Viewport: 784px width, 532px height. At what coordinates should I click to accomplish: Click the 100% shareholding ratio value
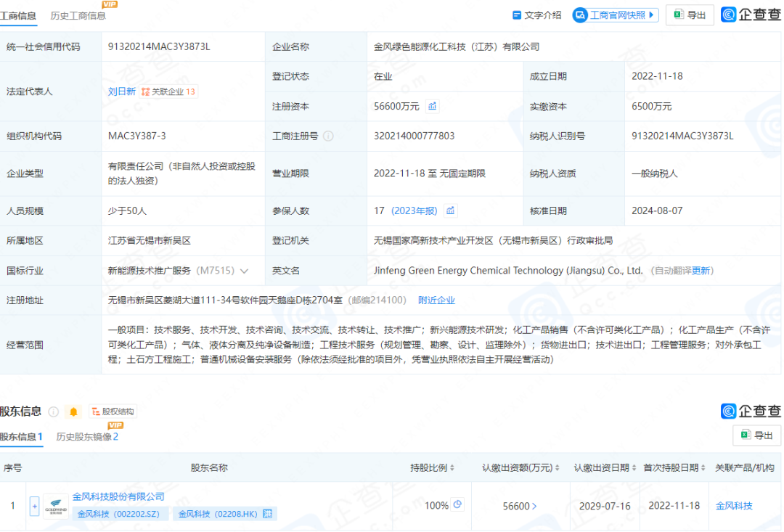(436, 506)
